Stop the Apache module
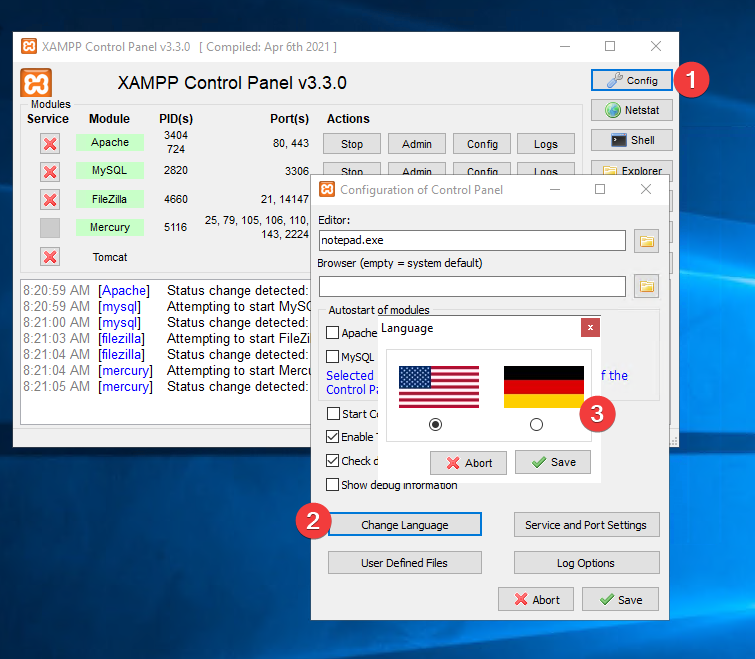The image size is (755, 659). [351, 144]
